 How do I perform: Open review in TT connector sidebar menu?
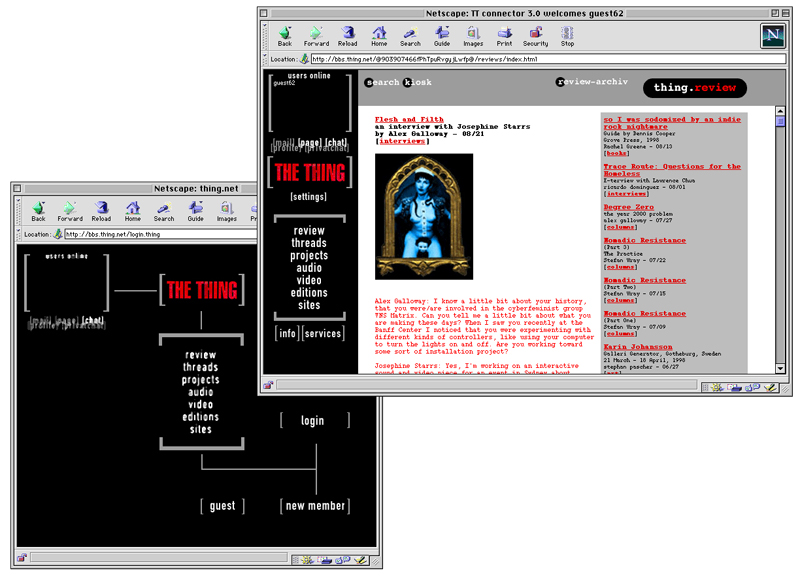click(x=309, y=231)
